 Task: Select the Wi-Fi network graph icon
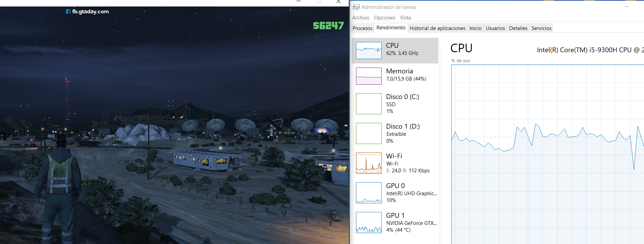(369, 163)
